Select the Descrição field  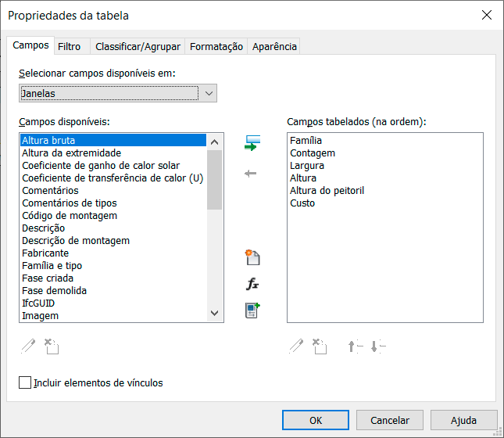point(113,228)
